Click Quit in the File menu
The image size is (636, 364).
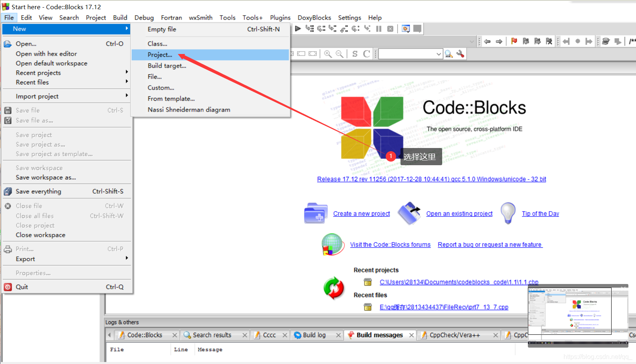tap(66, 287)
